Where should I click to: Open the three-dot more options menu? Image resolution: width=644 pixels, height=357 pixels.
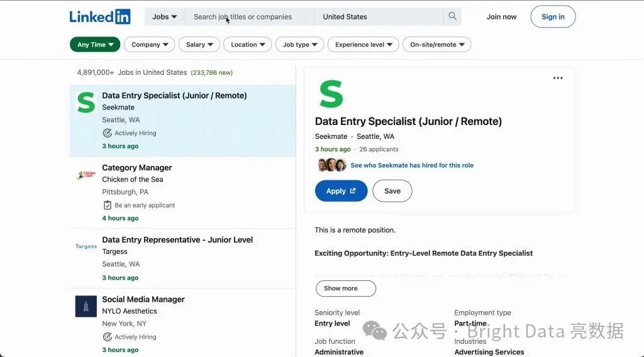click(557, 78)
